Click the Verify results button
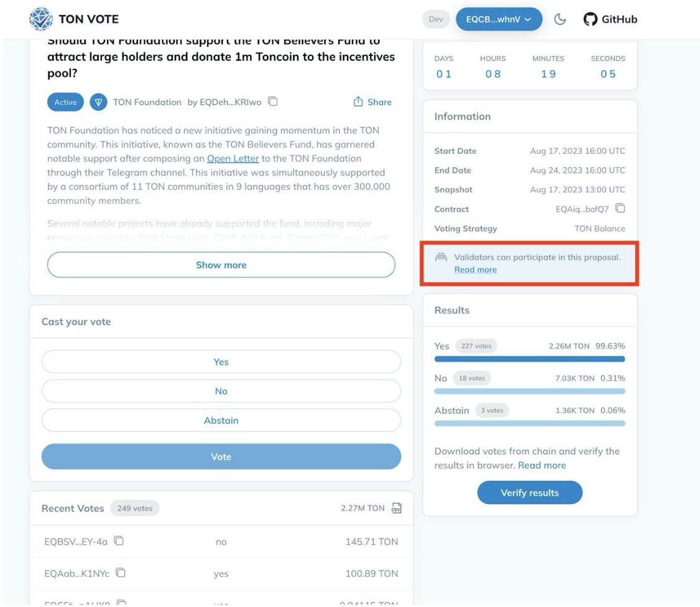This screenshot has width=700, height=607. coord(530,493)
